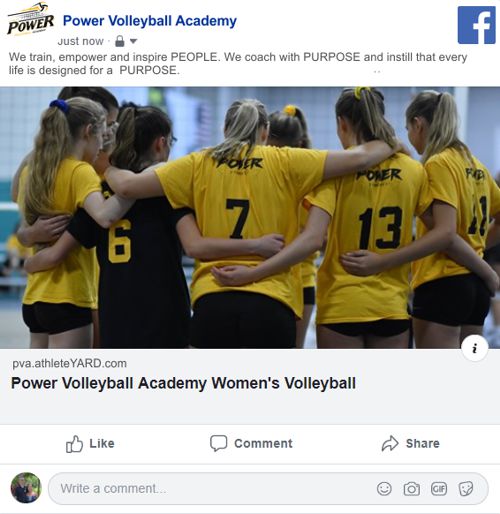The image size is (500, 514).
Task: Click the share arrow icon
Action: (x=390, y=444)
